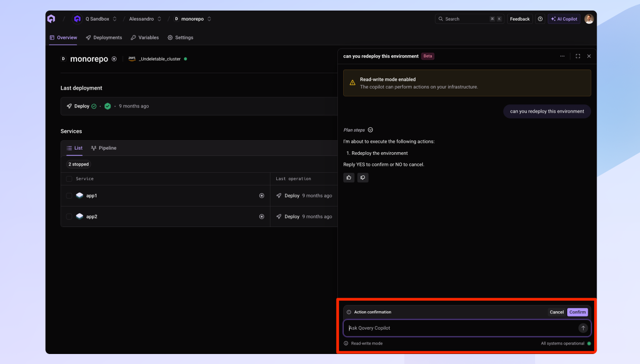Switch to the Variables tab
Image resolution: width=640 pixels, height=364 pixels.
point(145,37)
